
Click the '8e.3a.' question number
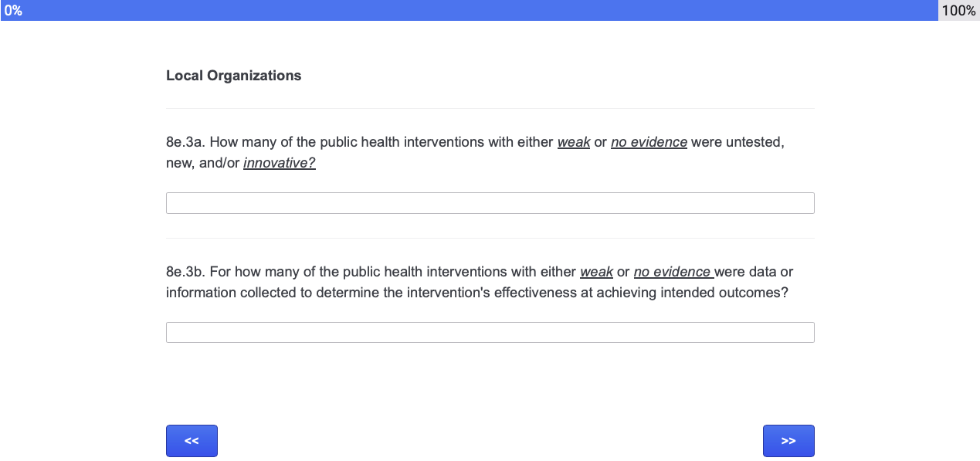(x=185, y=142)
